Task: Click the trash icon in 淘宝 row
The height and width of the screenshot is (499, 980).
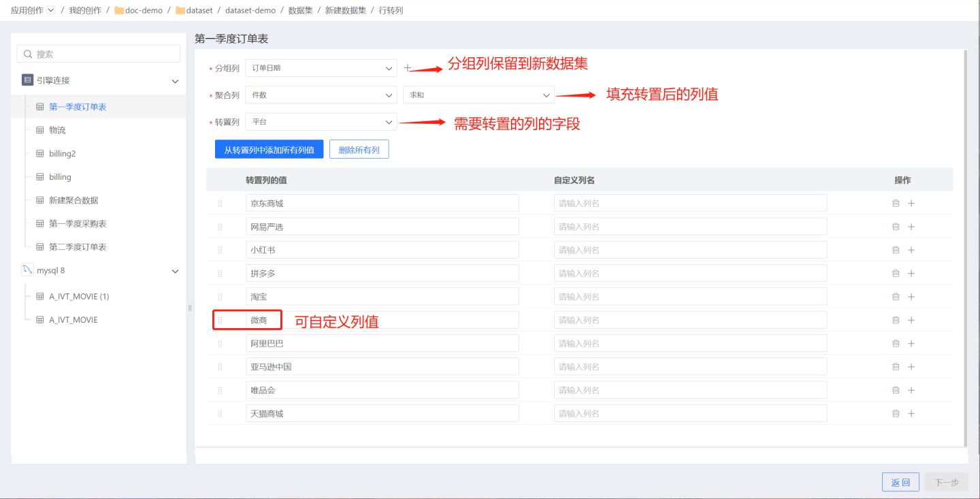Action: [896, 297]
